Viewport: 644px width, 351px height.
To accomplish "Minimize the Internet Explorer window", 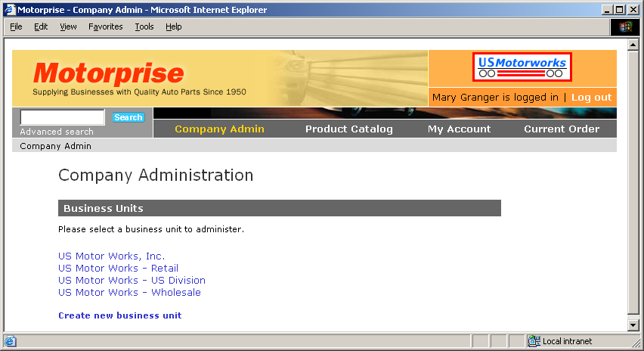I will coord(607,10).
